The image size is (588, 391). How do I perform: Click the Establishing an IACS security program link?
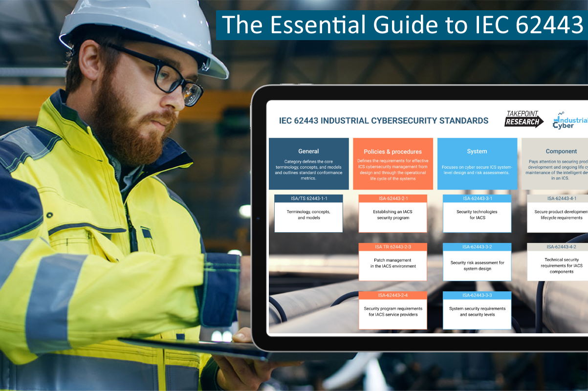[392, 215]
